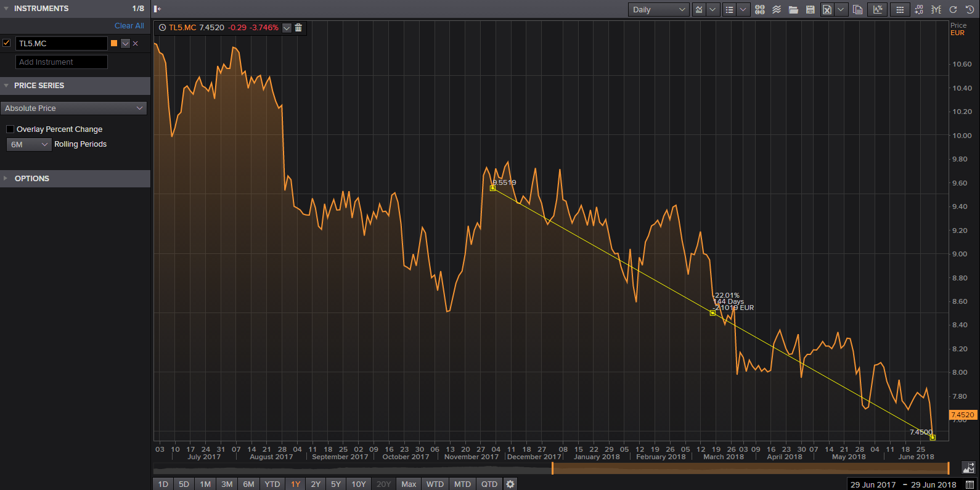Open the legend dropdown next to -3.746%
980x490 pixels.
pos(287,28)
